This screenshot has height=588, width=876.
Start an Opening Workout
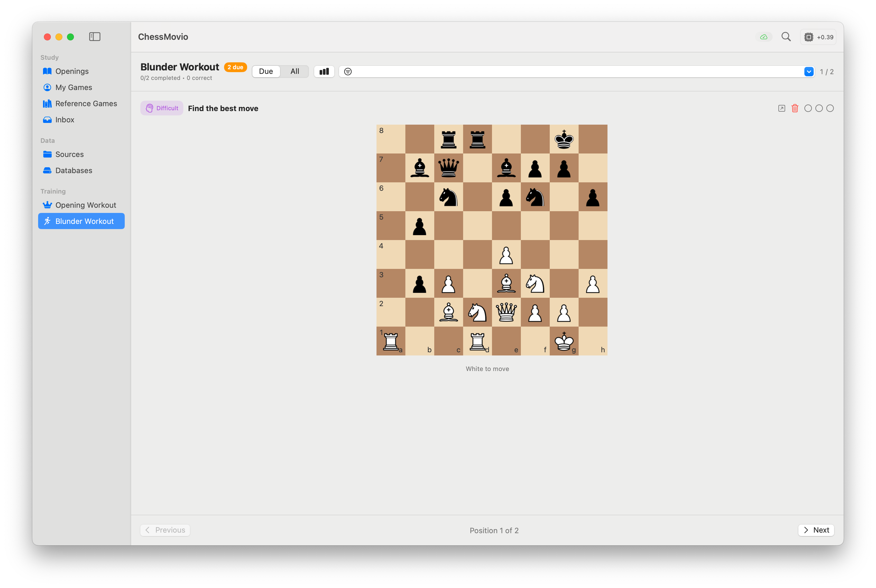pyautogui.click(x=85, y=205)
